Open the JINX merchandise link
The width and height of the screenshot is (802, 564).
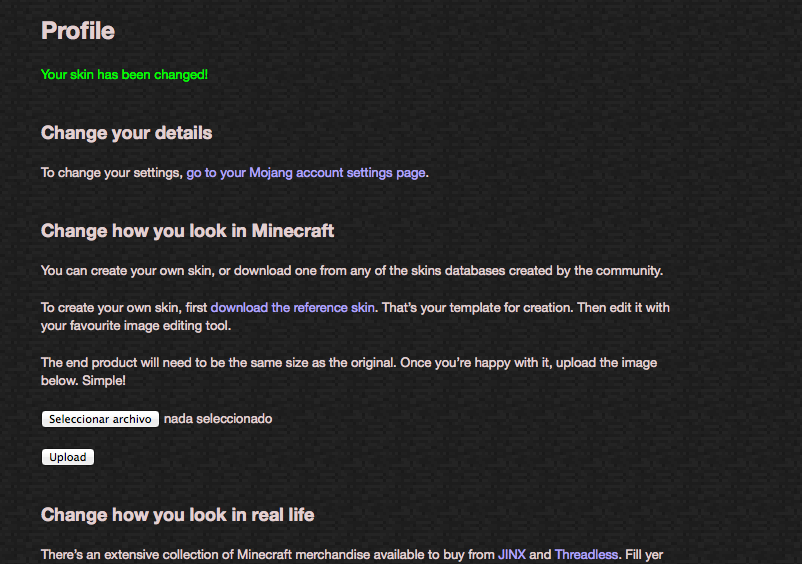[x=511, y=554]
